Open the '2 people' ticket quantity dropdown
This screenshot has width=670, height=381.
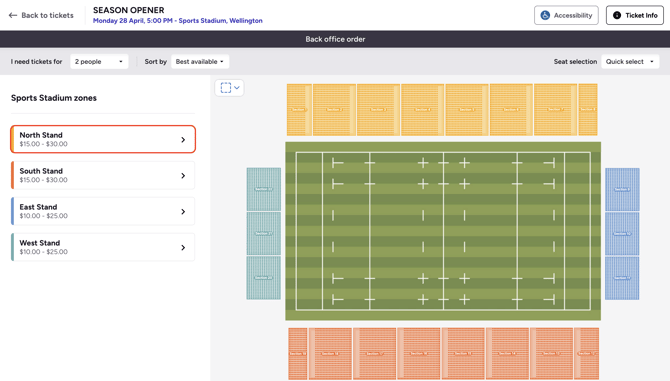(x=99, y=62)
